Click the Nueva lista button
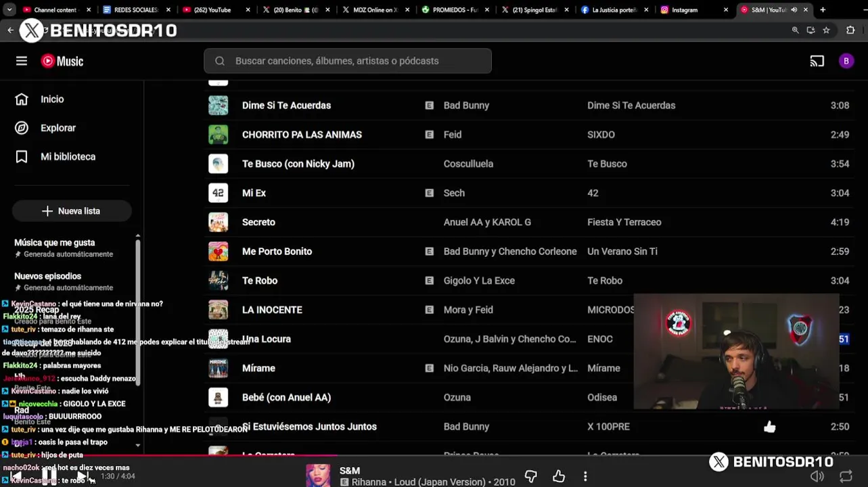 coord(71,211)
